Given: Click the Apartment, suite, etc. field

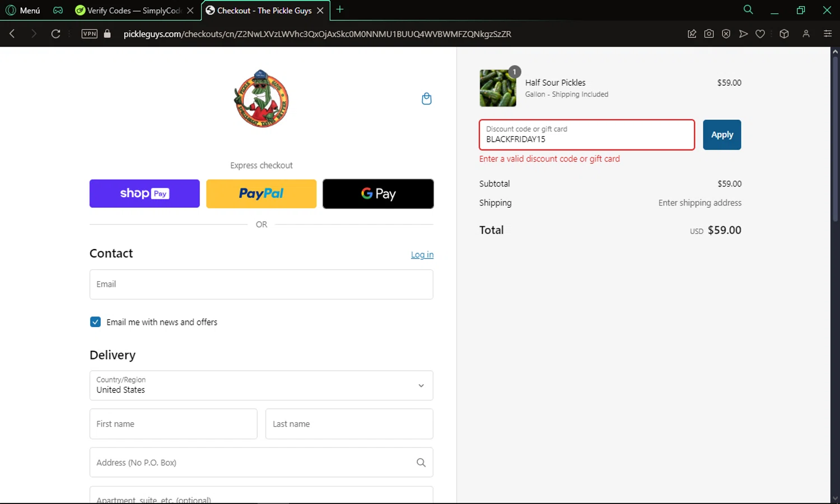Looking at the screenshot, I should tap(262, 495).
